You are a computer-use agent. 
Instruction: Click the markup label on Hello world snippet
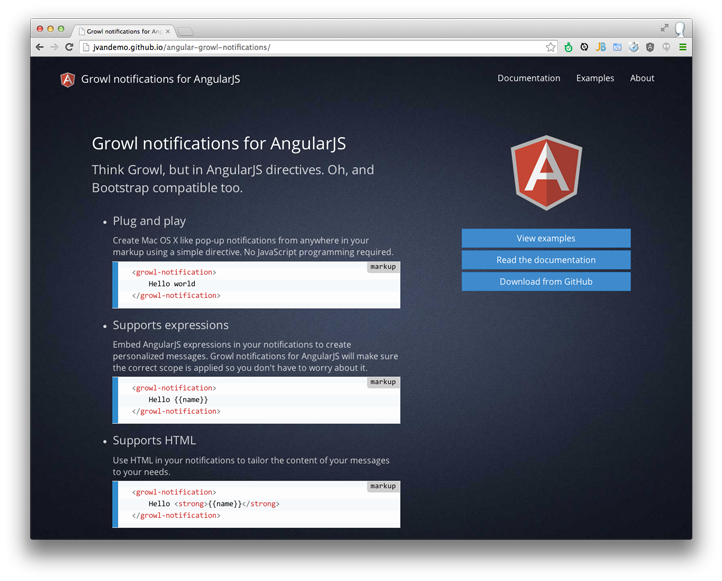point(383,267)
